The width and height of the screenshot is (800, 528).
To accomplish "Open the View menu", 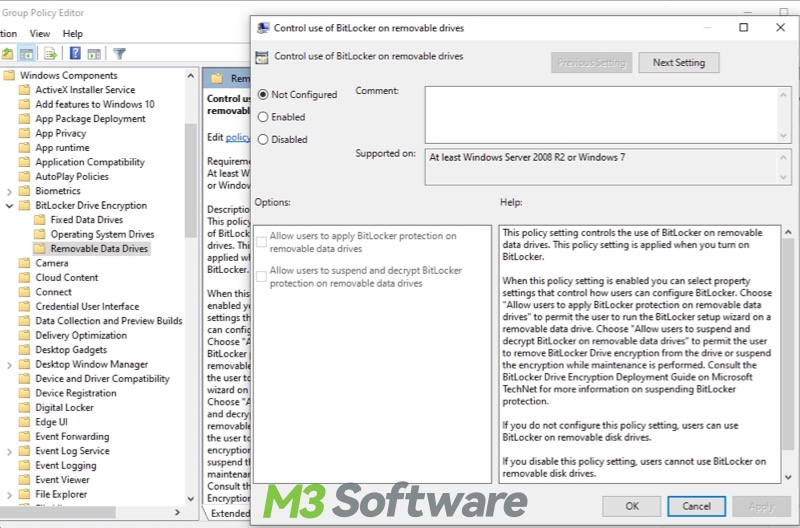I will click(x=40, y=34).
